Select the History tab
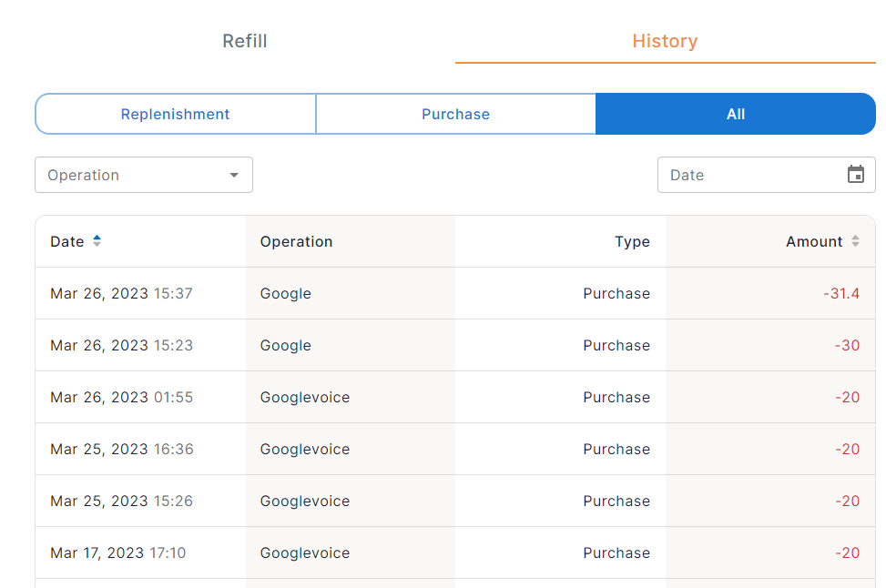886x588 pixels. 665,41
